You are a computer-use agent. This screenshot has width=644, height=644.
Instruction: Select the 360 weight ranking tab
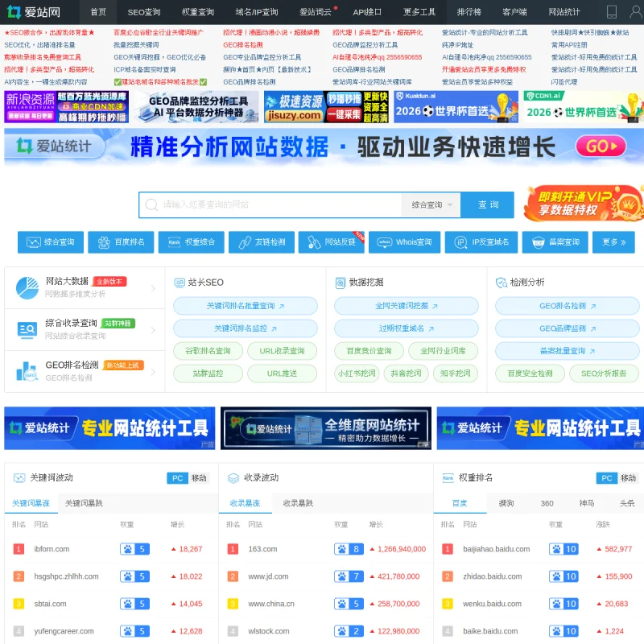click(547, 503)
